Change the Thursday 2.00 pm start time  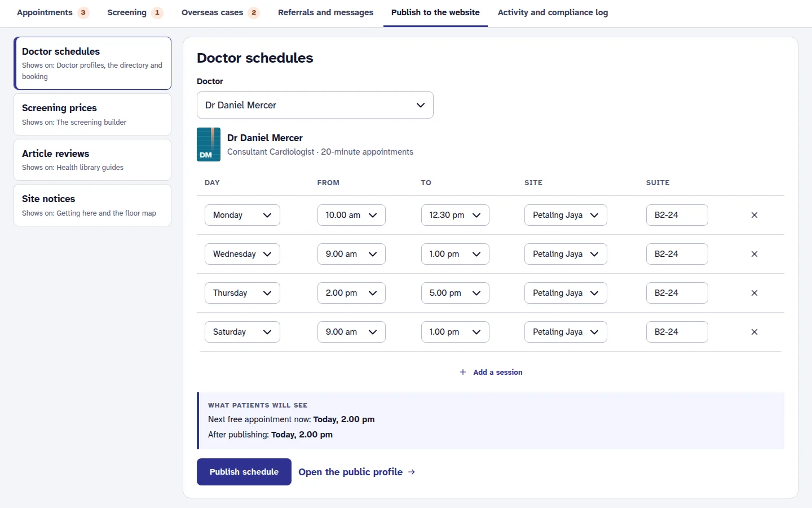[x=351, y=293]
